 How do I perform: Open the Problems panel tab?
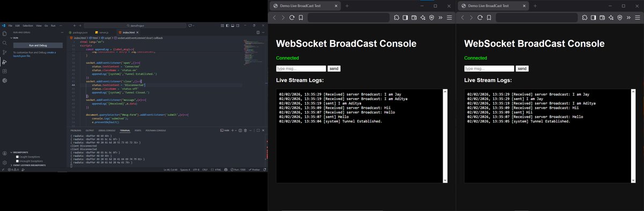click(75, 130)
